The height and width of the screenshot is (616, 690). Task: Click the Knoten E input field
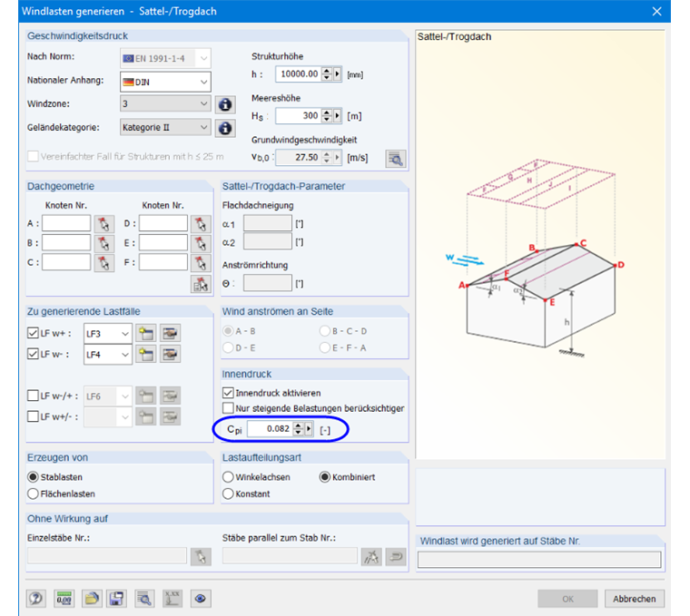163,243
